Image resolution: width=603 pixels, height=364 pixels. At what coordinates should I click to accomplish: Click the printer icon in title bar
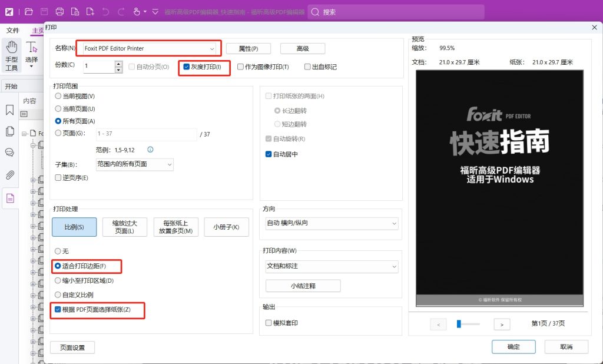coord(59,12)
